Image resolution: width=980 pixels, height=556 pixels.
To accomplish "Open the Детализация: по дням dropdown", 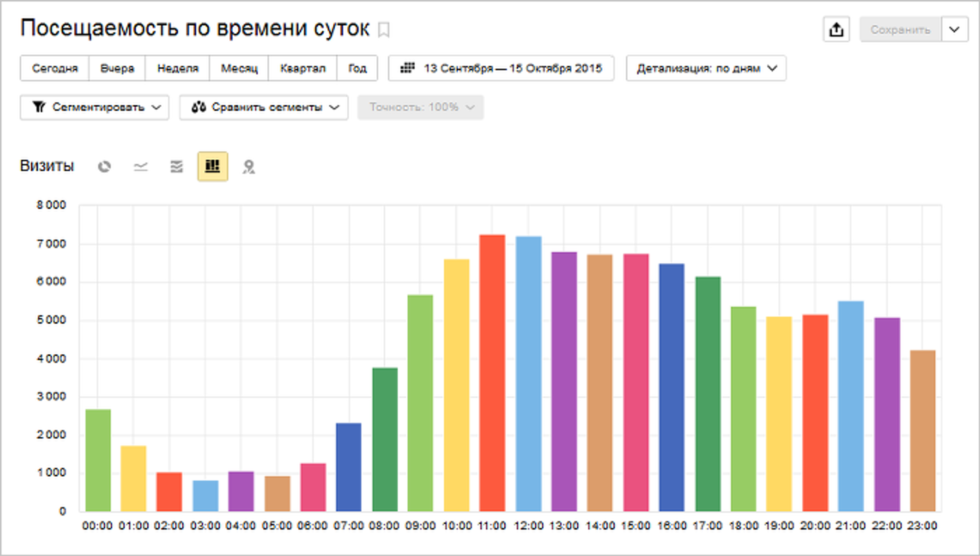I will tap(706, 68).
